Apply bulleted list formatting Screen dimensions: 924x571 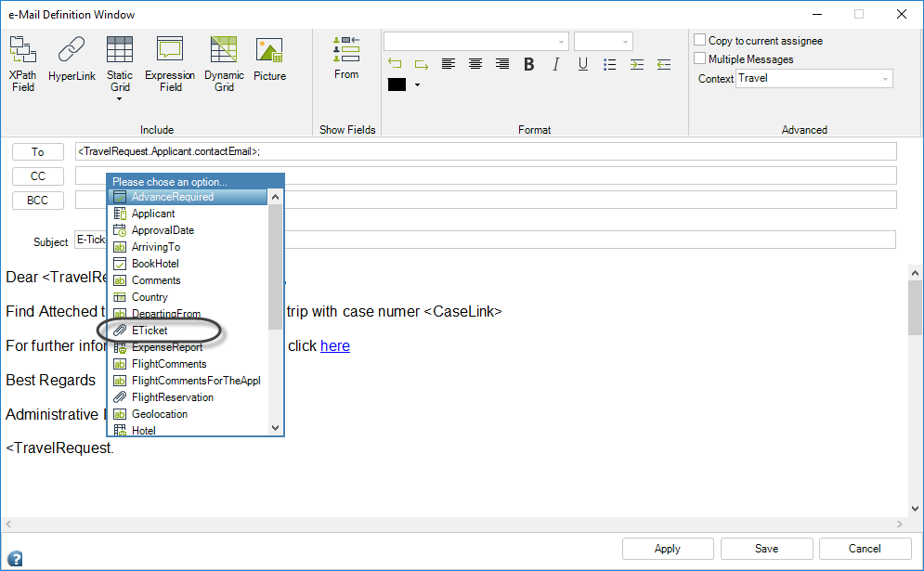610,64
